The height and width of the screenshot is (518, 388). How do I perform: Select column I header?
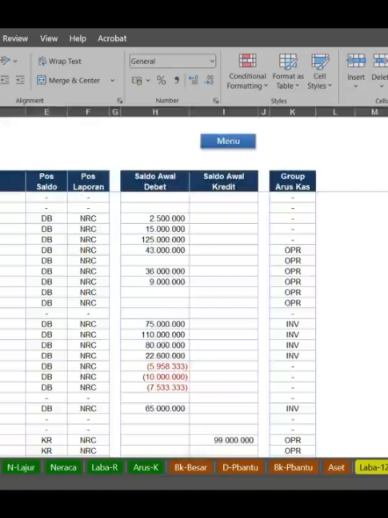coord(224,112)
